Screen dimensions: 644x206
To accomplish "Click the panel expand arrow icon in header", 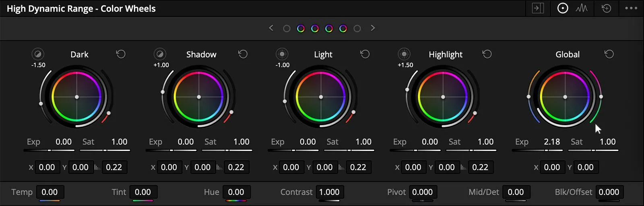I will pyautogui.click(x=538, y=8).
